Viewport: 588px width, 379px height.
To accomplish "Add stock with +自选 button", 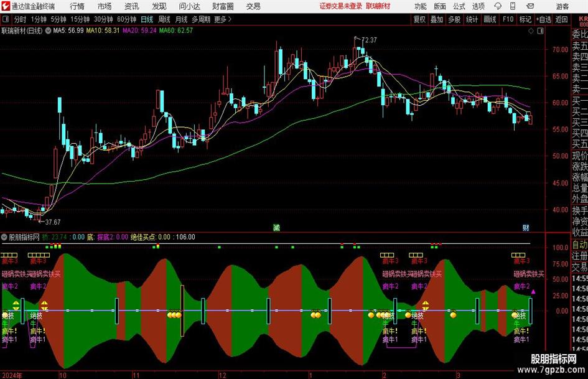I will click(x=543, y=19).
